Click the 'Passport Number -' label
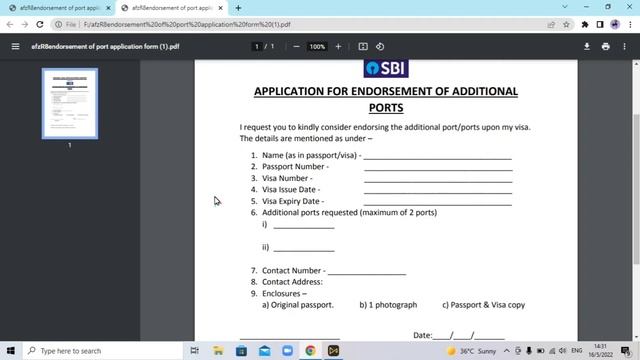640x360 pixels. click(x=295, y=167)
